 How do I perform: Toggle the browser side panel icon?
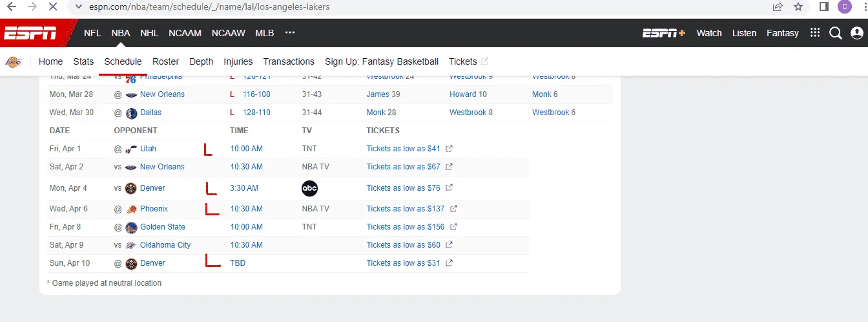tap(824, 7)
